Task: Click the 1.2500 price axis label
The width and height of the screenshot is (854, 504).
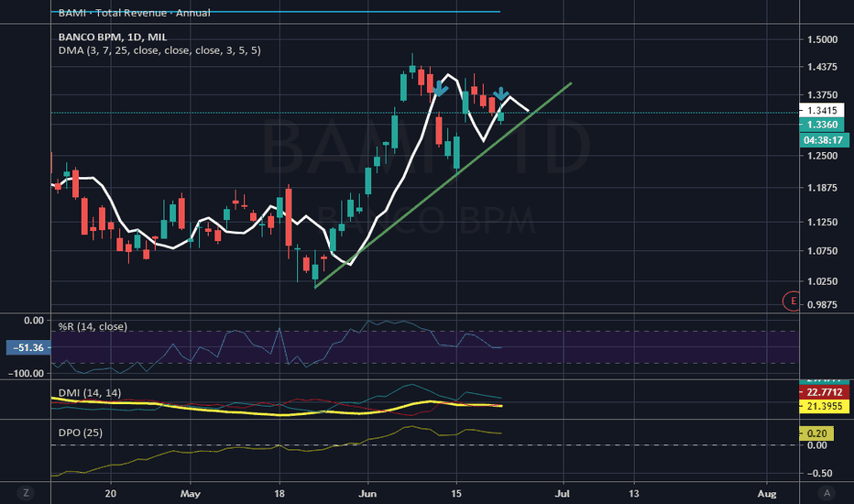Action: pos(823,156)
